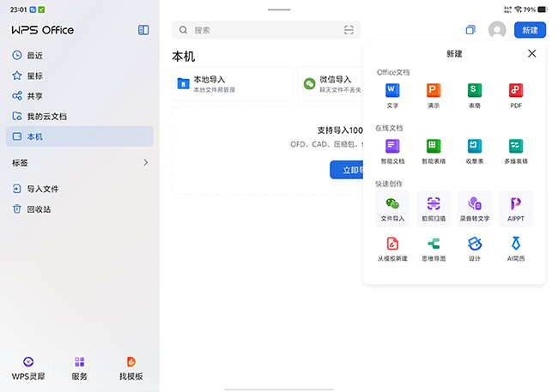558x392 pixels.
Task: Open 多维表格 online table
Action: pos(516,147)
